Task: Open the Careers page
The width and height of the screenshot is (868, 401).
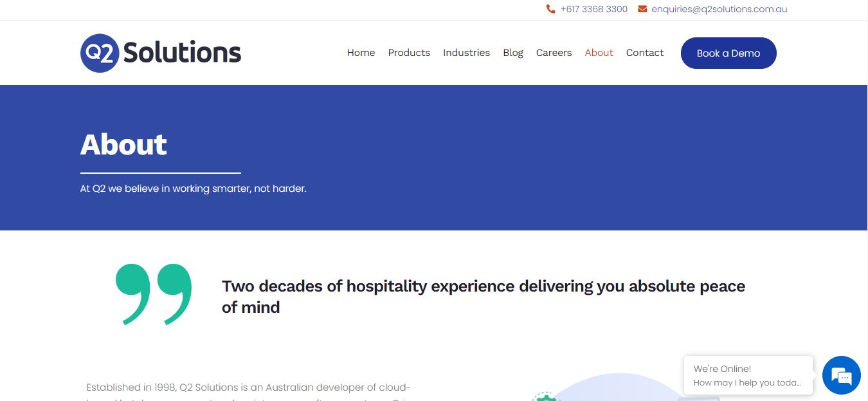Action: 554,53
